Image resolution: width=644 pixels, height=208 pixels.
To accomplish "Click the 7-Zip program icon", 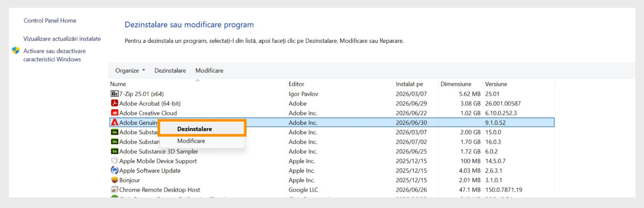I will [x=114, y=94].
